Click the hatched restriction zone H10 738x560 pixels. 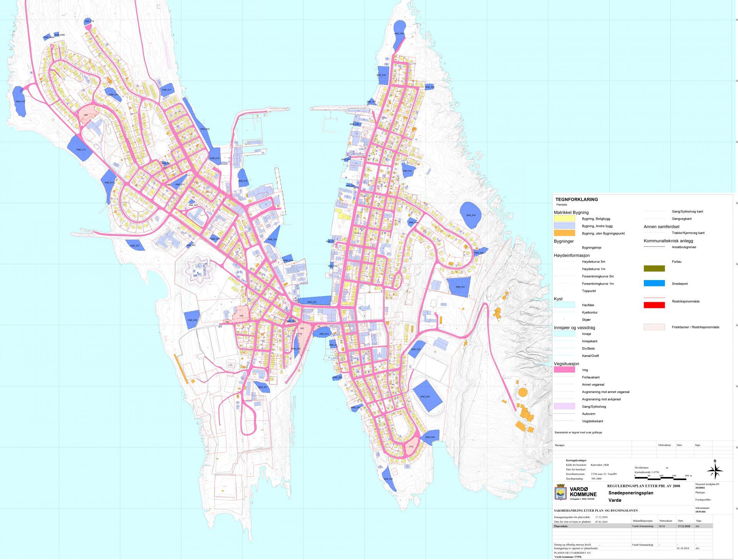(412, 446)
